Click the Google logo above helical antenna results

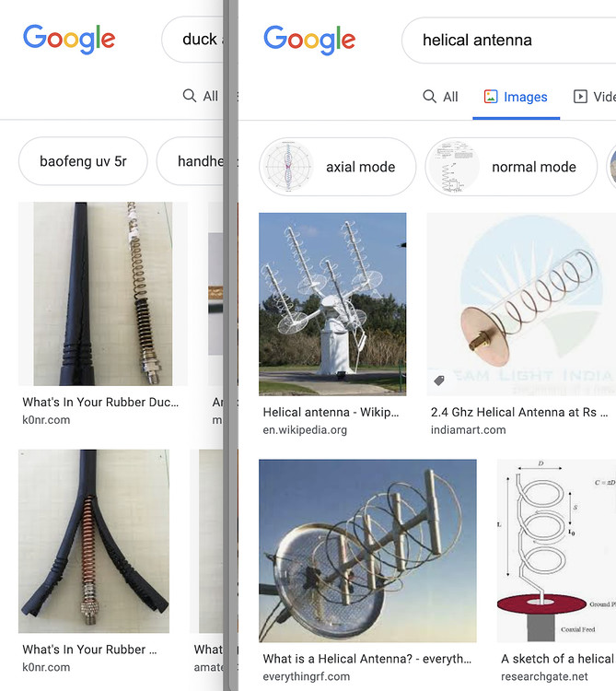309,40
